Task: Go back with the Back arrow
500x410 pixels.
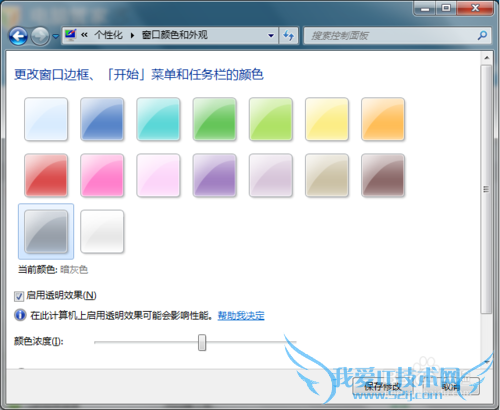Action: [18, 36]
